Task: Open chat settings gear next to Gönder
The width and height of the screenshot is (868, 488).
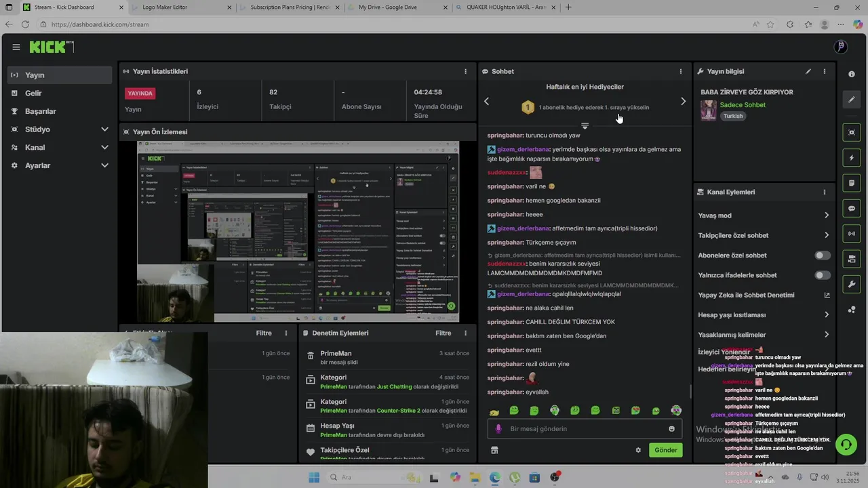Action: (x=638, y=450)
